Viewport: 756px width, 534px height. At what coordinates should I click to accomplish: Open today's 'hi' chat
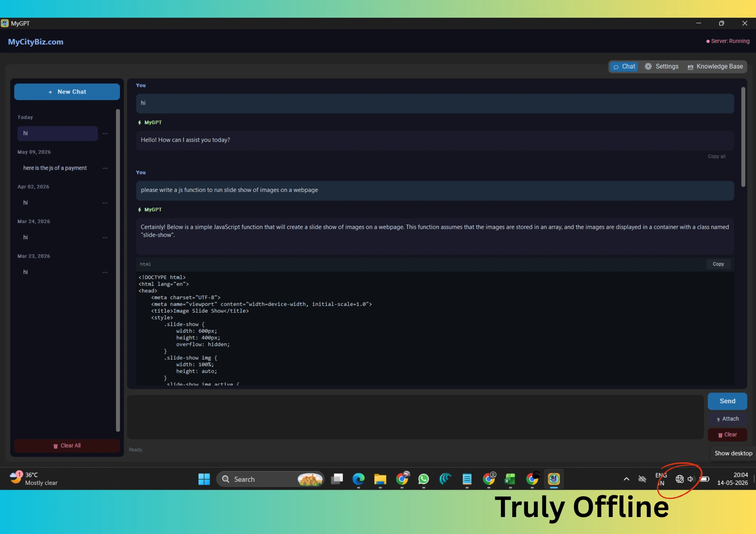pos(57,133)
